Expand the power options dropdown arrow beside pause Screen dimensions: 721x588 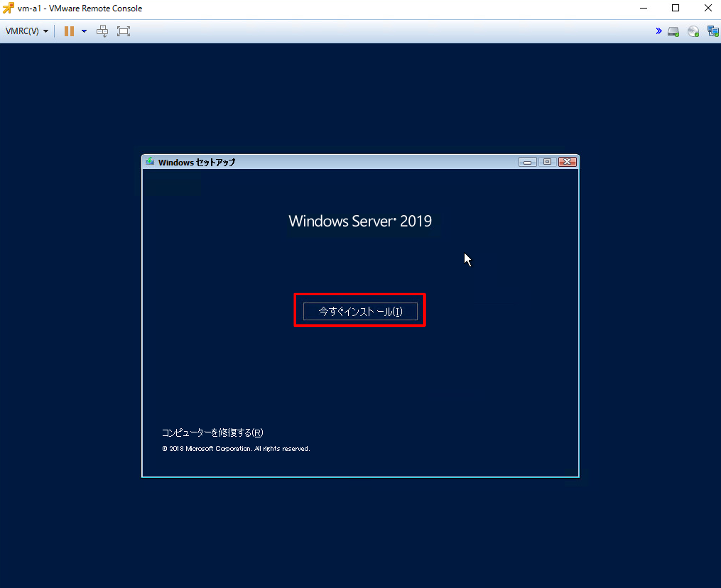pos(84,31)
